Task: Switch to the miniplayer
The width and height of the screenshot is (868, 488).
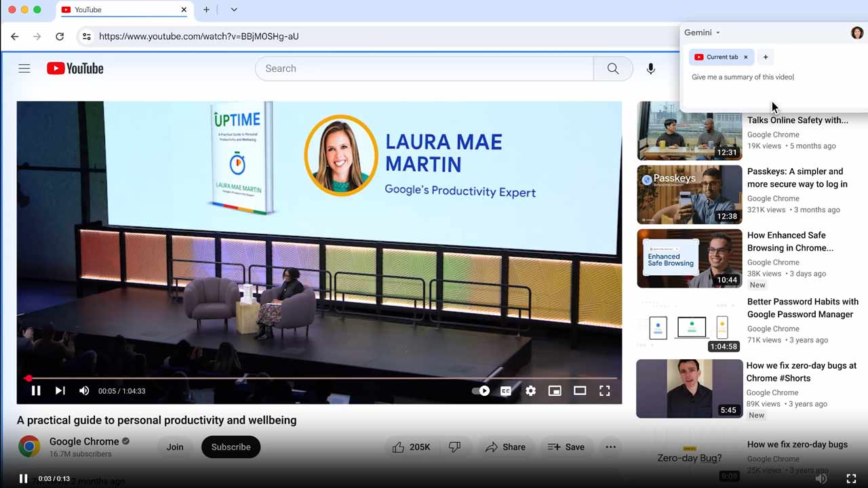Action: tap(555, 390)
